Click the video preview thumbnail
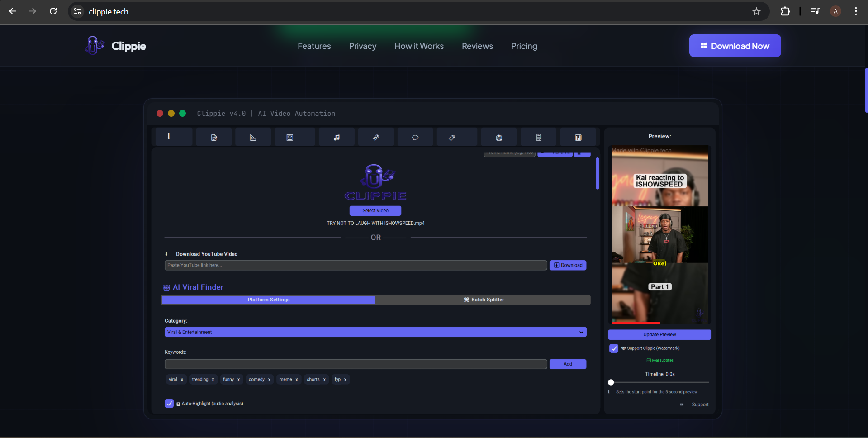The image size is (868, 438). point(660,234)
